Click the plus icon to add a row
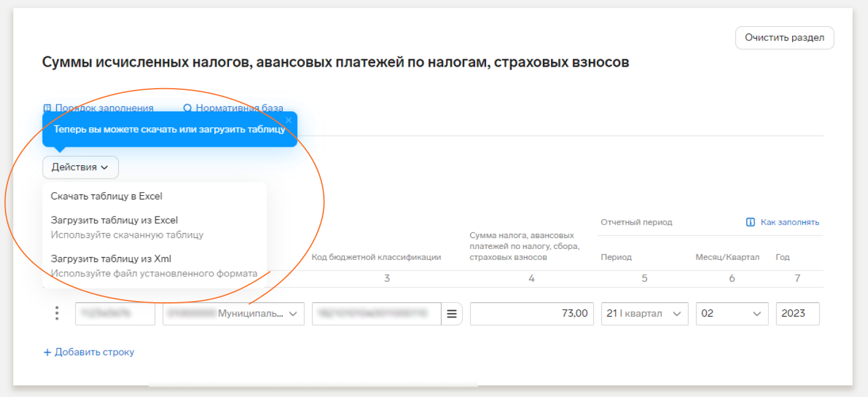This screenshot has height=397, width=868. point(47,352)
